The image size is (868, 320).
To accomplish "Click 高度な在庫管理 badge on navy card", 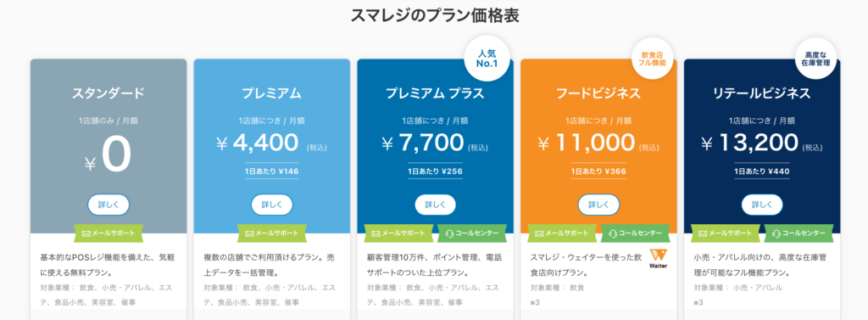I will point(815,59).
